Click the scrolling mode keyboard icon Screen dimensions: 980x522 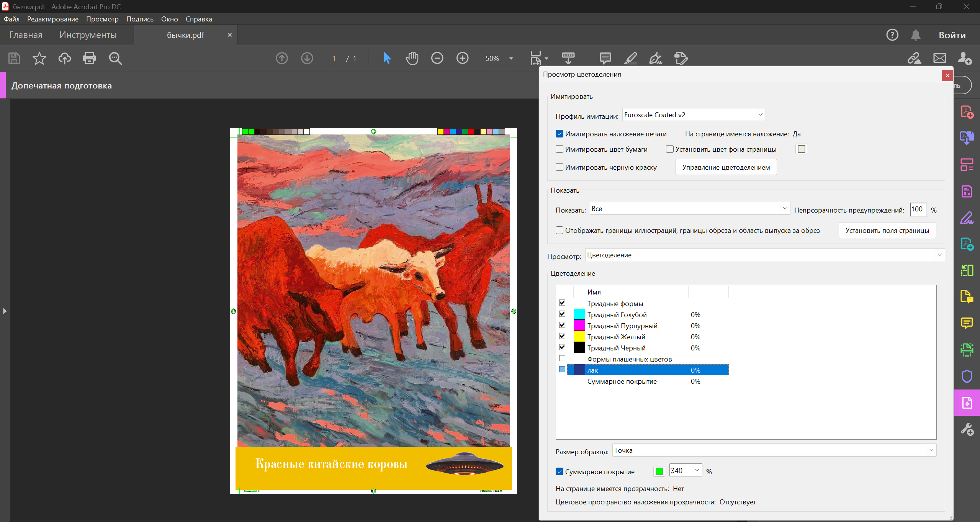click(568, 58)
